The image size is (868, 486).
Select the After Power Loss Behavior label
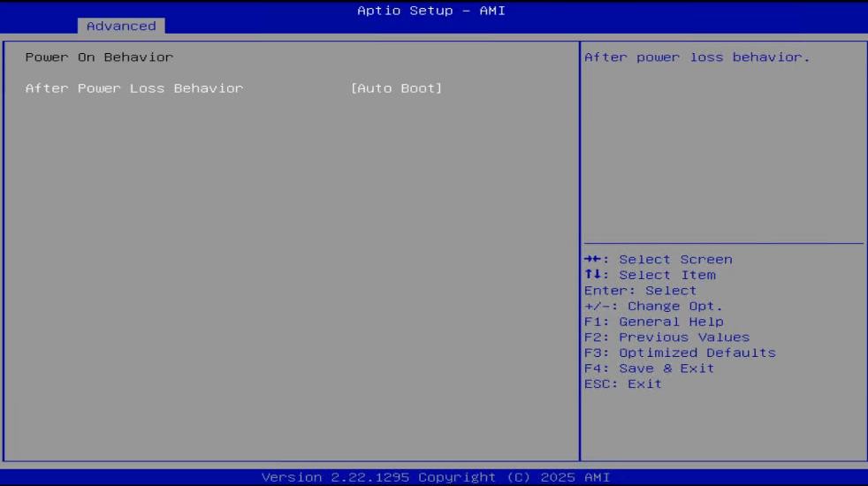point(134,88)
